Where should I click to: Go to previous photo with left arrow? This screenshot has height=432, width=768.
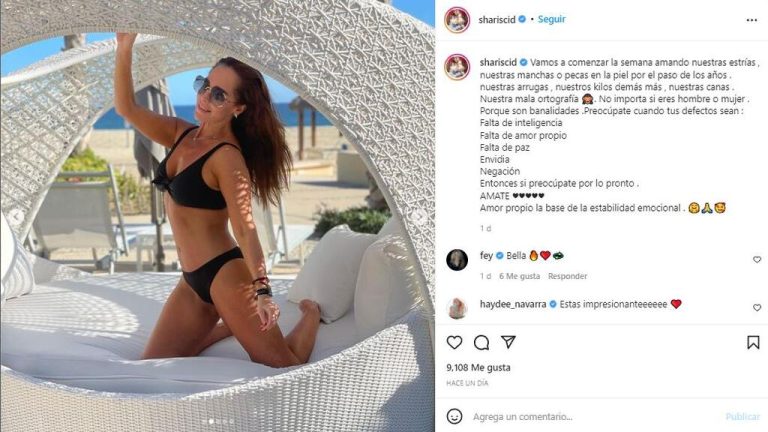pyautogui.click(x=16, y=216)
